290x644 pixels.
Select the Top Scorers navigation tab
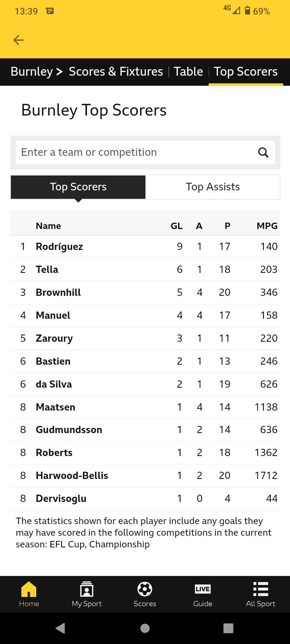[246, 72]
